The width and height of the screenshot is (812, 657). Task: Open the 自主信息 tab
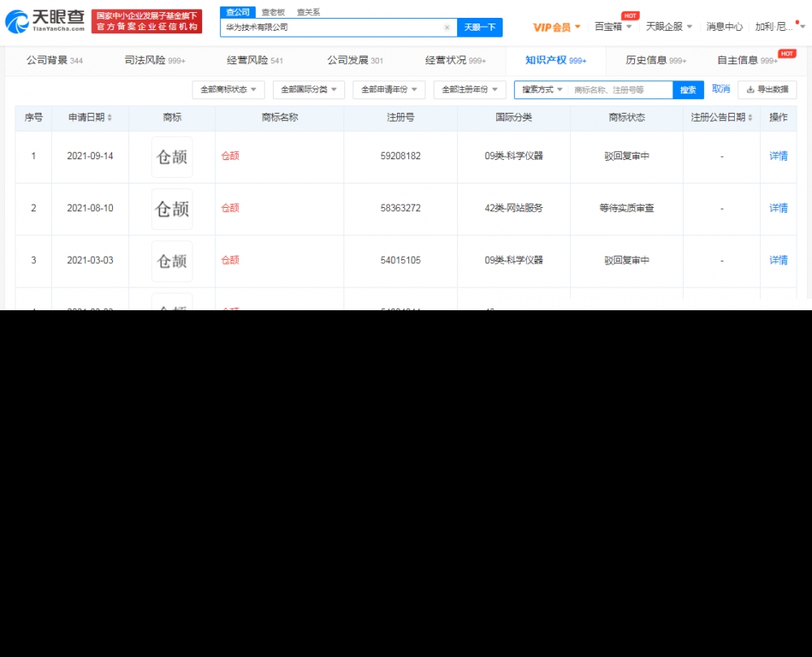tap(747, 60)
